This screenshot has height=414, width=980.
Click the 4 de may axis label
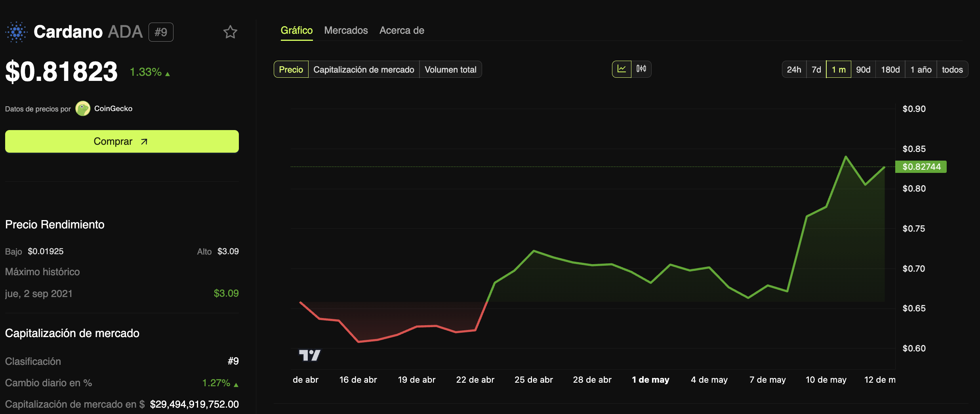709,380
